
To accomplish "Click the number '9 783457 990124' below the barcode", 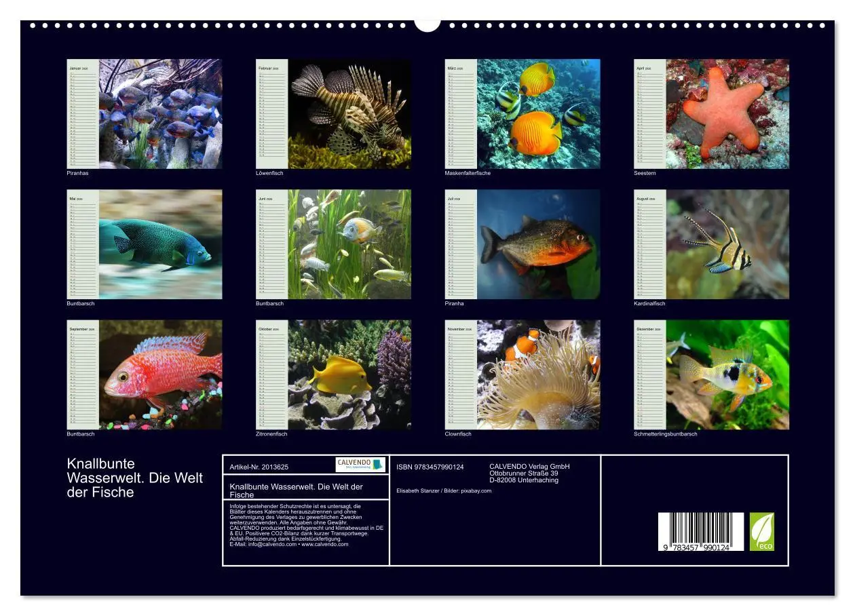I will click(x=696, y=547).
